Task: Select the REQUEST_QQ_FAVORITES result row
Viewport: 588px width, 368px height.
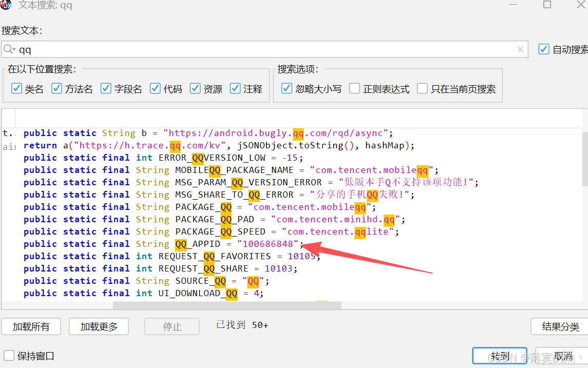Action: click(292, 256)
